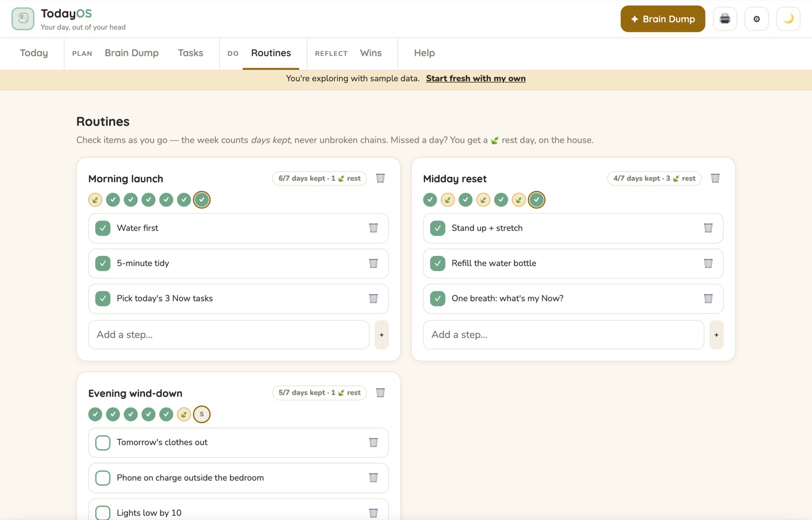
Task: Add step plus button in Midday reset
Action: click(x=716, y=335)
